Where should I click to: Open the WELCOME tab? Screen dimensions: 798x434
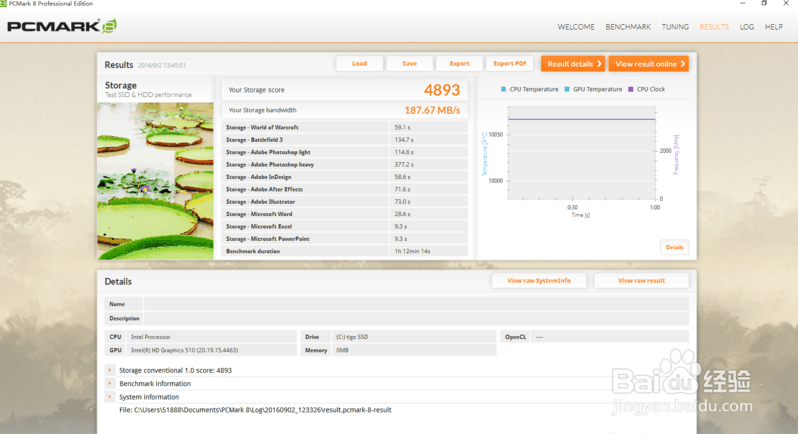pos(576,27)
